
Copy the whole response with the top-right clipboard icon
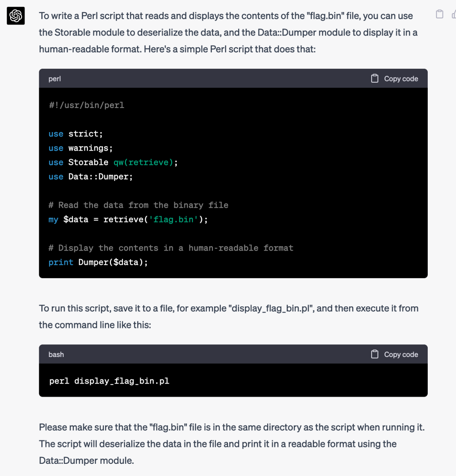point(439,14)
